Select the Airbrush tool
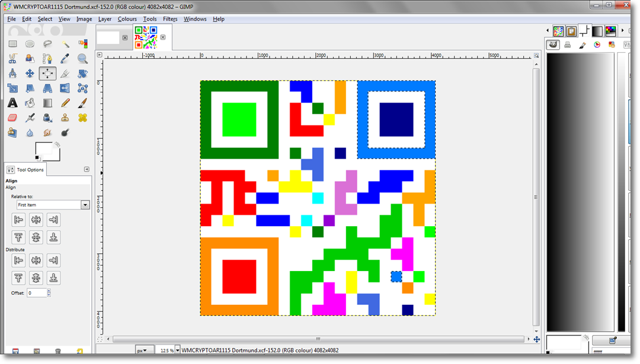This screenshot has height=364, width=640. [30, 118]
